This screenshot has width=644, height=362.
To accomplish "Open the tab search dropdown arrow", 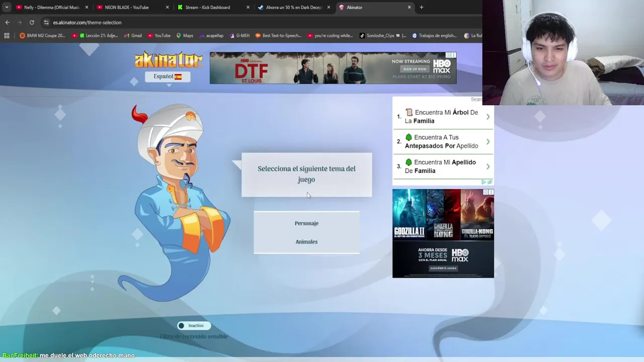I will 7,7.
